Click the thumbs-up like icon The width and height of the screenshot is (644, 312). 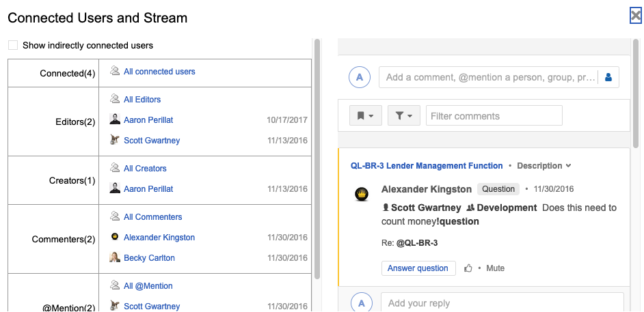tap(468, 268)
